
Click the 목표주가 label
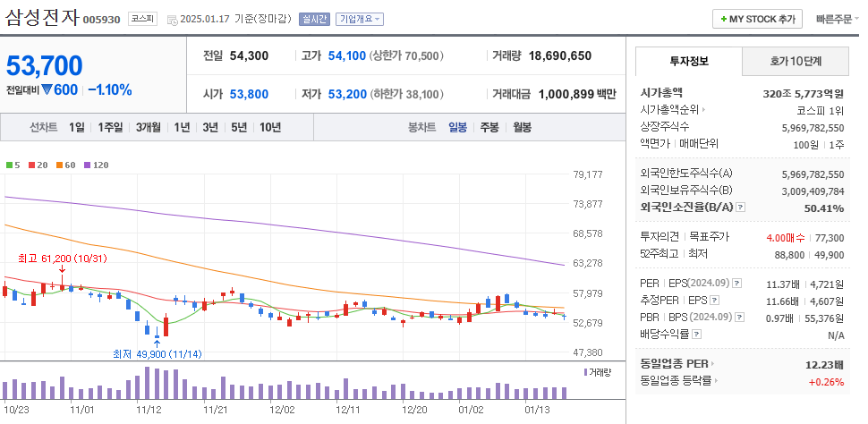pyautogui.click(x=709, y=237)
